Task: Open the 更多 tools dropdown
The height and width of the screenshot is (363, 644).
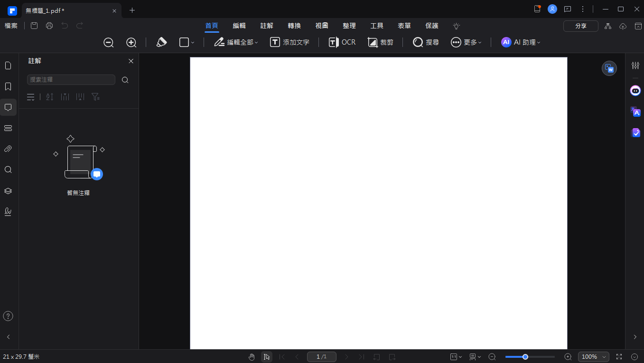Action: (466, 42)
